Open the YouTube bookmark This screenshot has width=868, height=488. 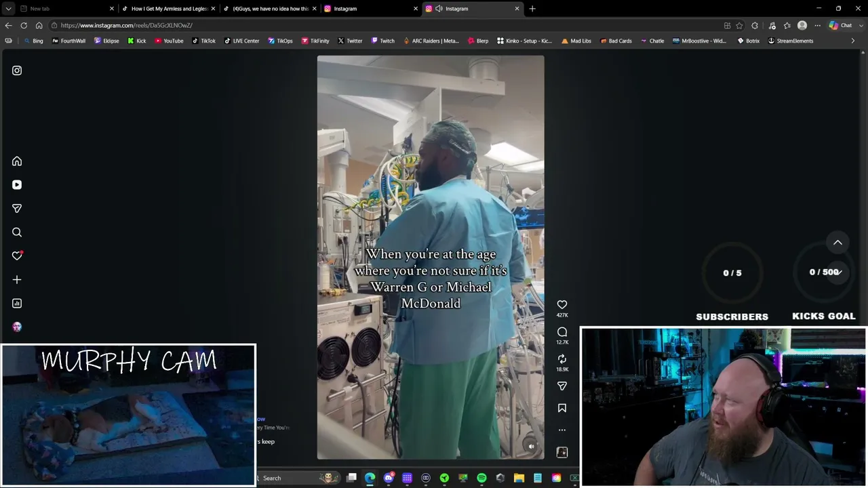point(169,41)
